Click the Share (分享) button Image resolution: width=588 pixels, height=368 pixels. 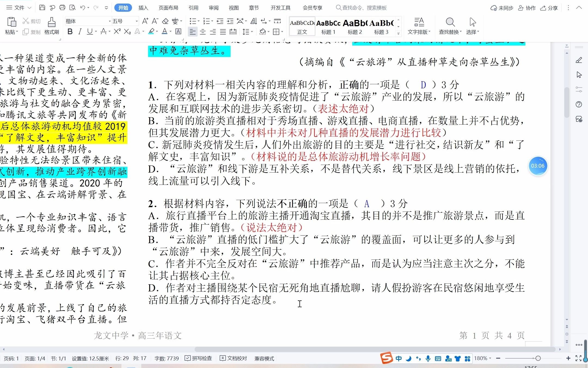tap(549, 8)
